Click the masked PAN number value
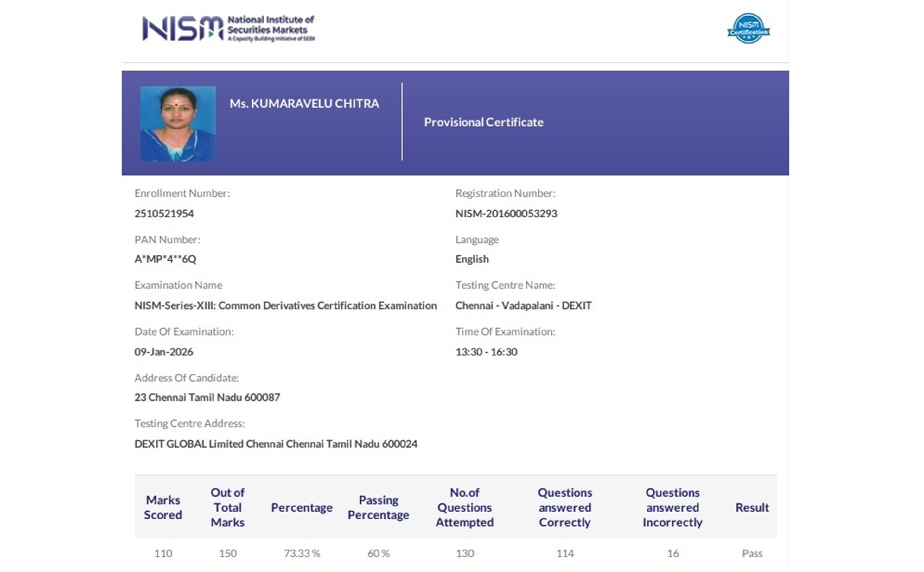Image resolution: width=924 pixels, height=572 pixels. click(x=165, y=259)
